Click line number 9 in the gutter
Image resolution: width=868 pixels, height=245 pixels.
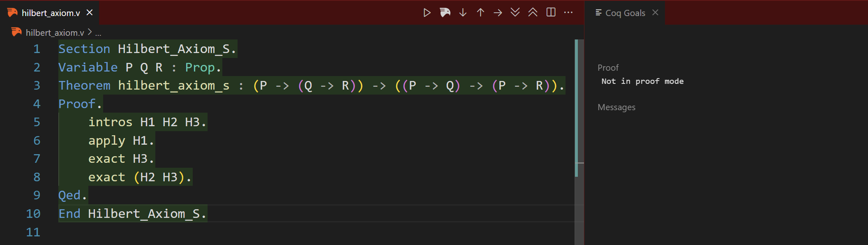(37, 195)
